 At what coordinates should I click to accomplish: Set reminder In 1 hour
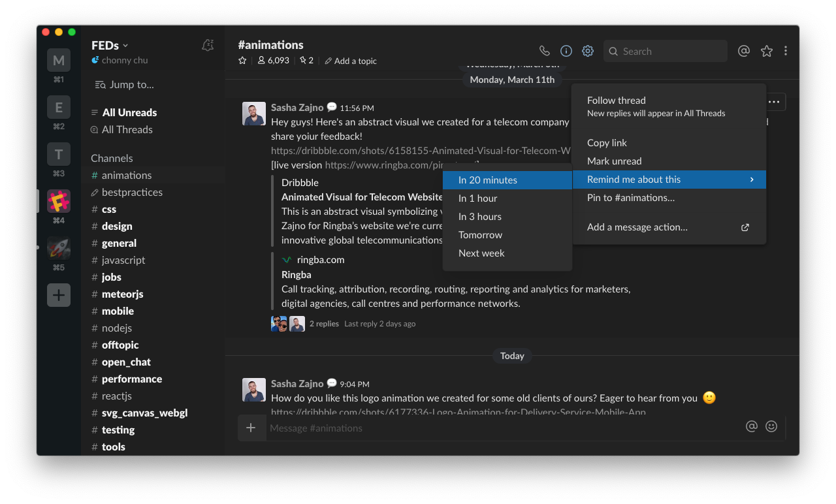pos(507,198)
